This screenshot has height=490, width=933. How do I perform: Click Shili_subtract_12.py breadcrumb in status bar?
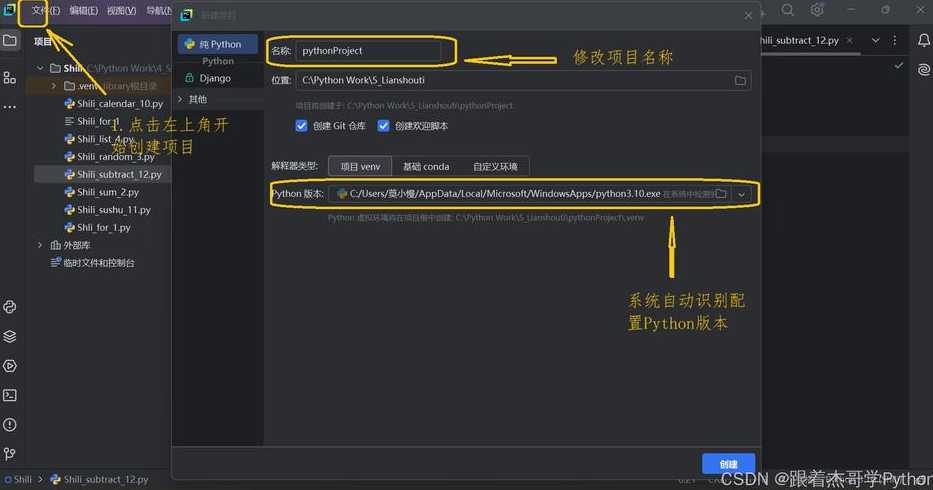click(99, 479)
